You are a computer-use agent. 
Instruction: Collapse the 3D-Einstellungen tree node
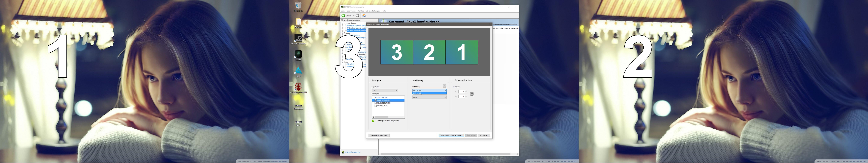tap(342, 23)
